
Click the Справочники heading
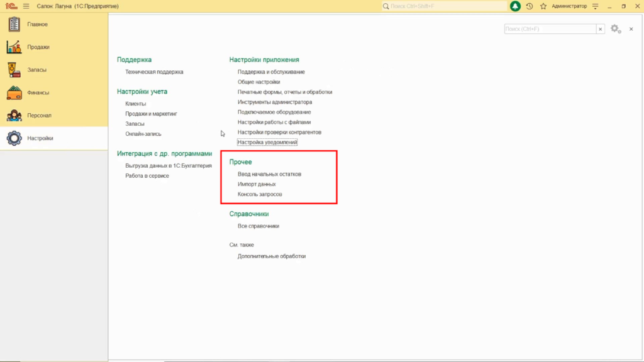249,214
